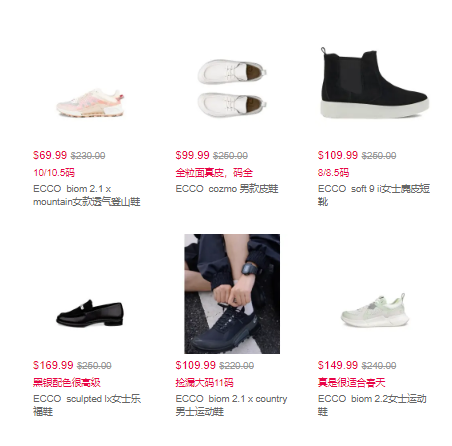Image resolution: width=452 pixels, height=446 pixels.
Task: Click the ECCO biom 2.2 women's sneaker title
Action: [372, 405]
